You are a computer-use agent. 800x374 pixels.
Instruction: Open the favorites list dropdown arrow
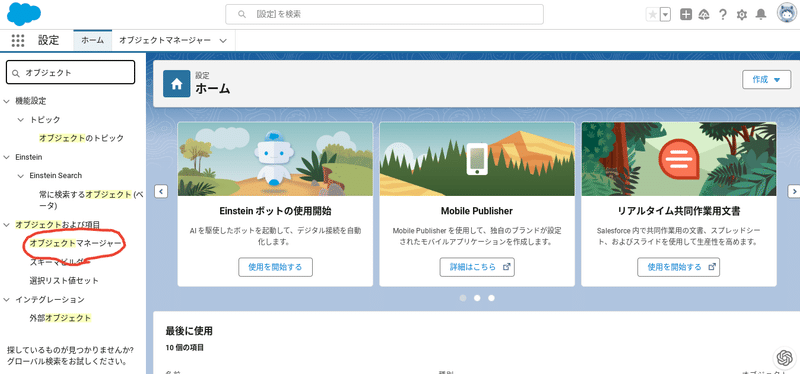coord(665,15)
